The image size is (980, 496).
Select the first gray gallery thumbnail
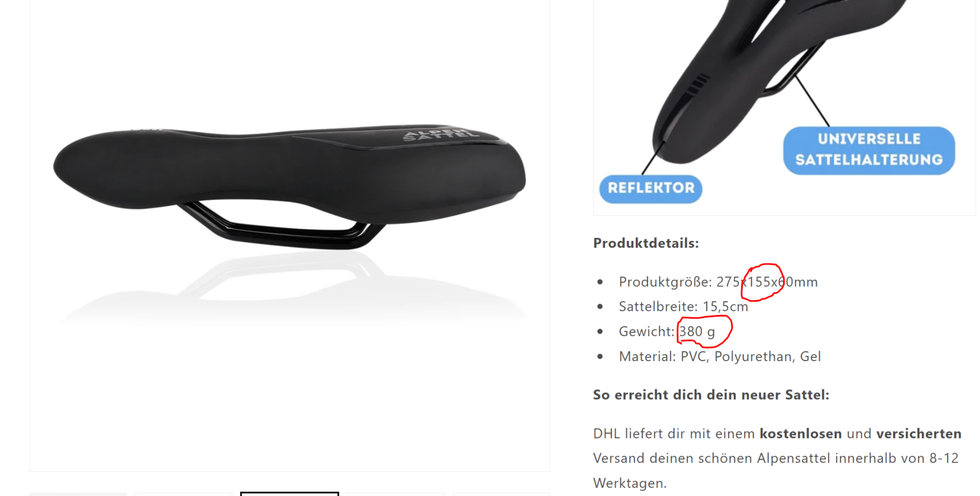point(78,494)
